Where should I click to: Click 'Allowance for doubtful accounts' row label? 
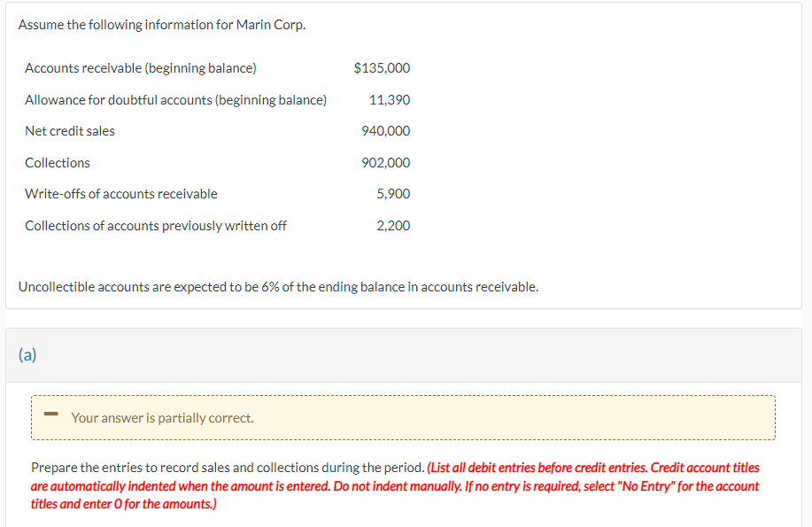(175, 99)
